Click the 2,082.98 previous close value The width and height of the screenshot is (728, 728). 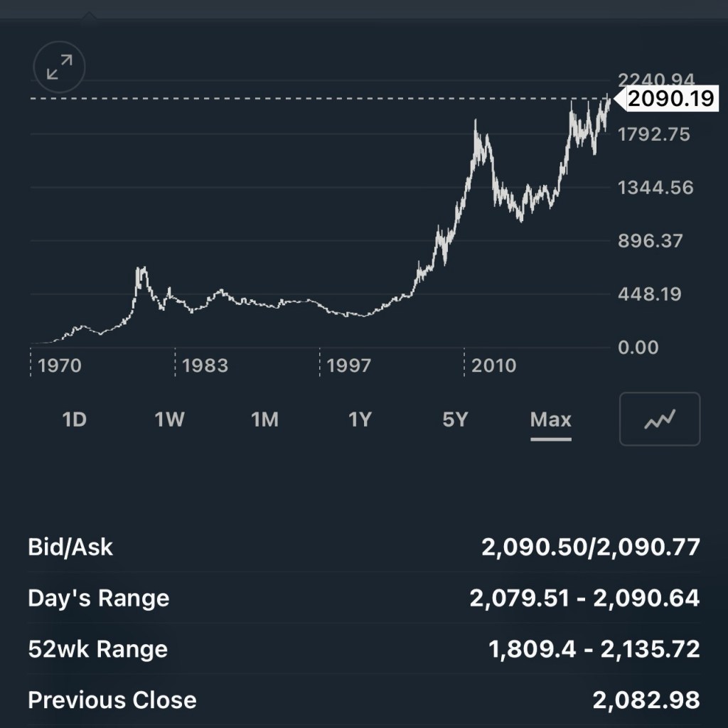pos(646,700)
